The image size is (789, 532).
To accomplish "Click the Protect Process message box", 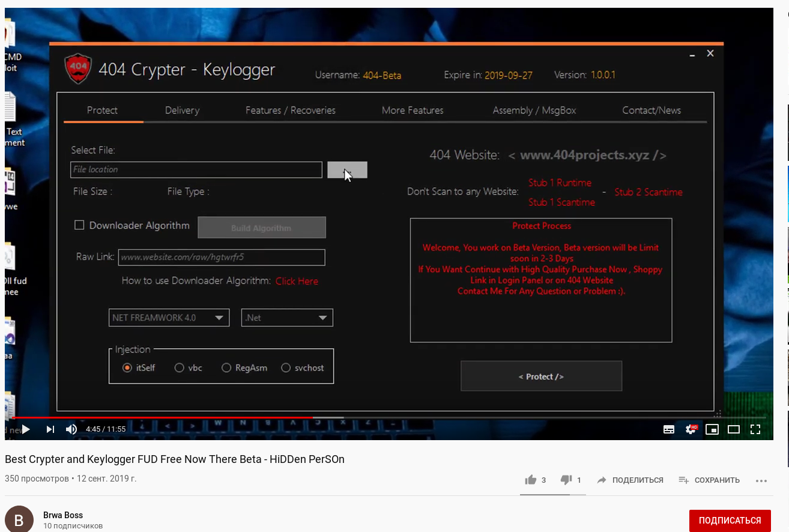I will (541, 280).
